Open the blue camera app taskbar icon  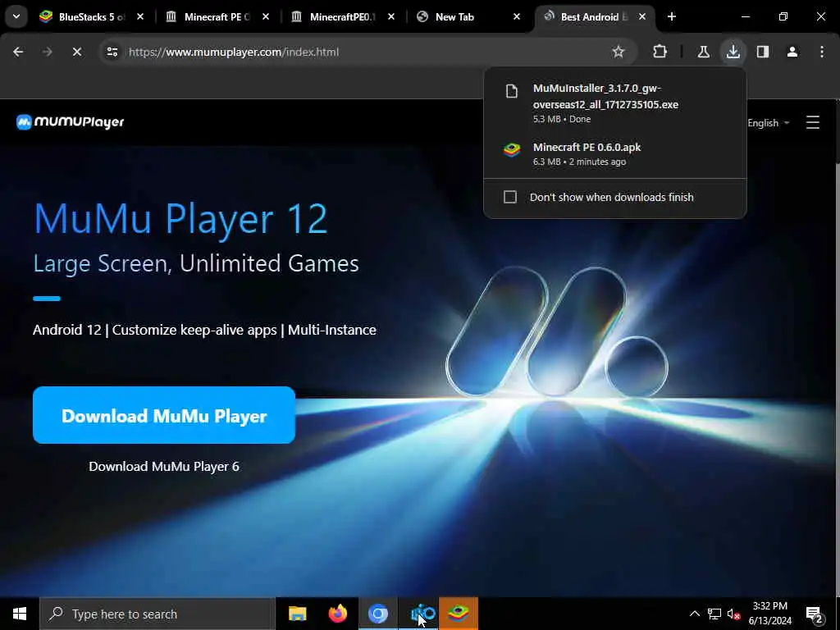[x=418, y=614]
